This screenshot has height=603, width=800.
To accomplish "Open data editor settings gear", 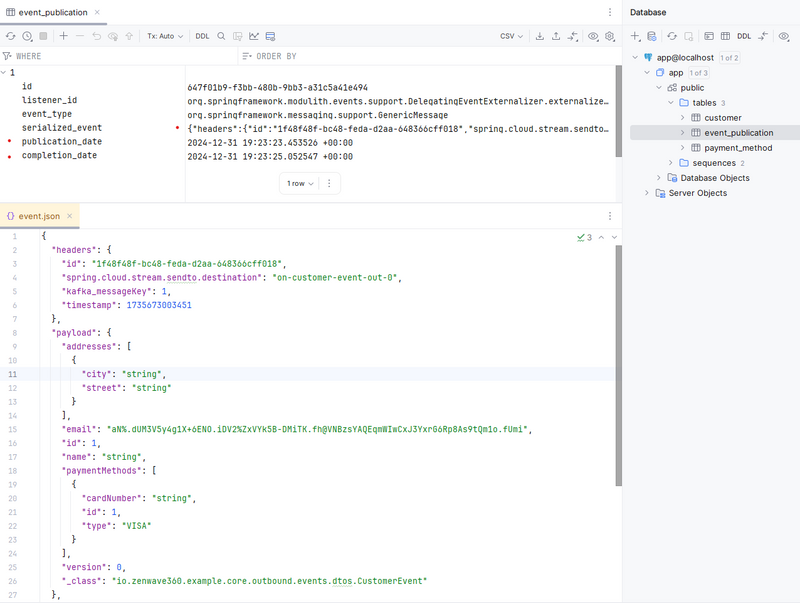I will click(x=610, y=36).
